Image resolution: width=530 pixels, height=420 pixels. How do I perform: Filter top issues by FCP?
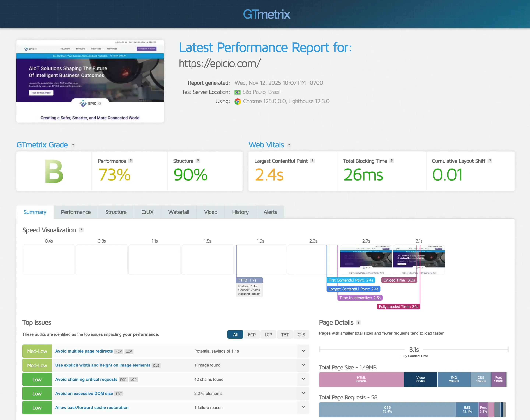pyautogui.click(x=252, y=334)
